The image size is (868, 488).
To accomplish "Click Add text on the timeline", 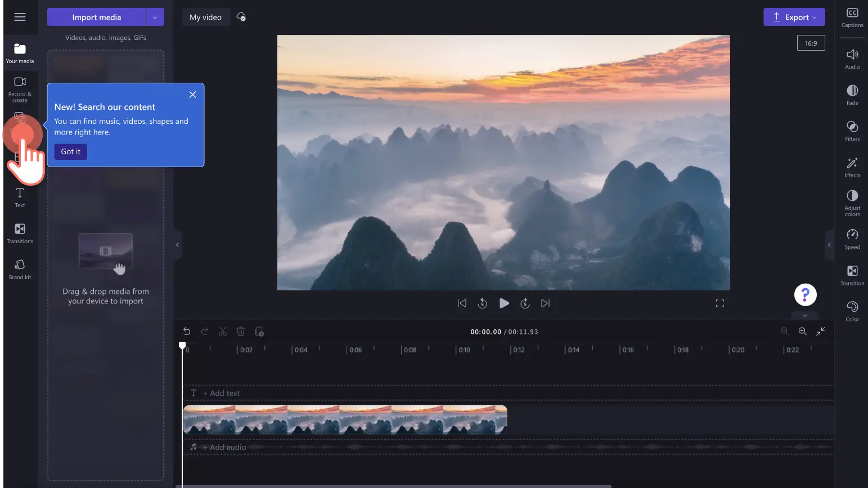I will click(x=221, y=393).
